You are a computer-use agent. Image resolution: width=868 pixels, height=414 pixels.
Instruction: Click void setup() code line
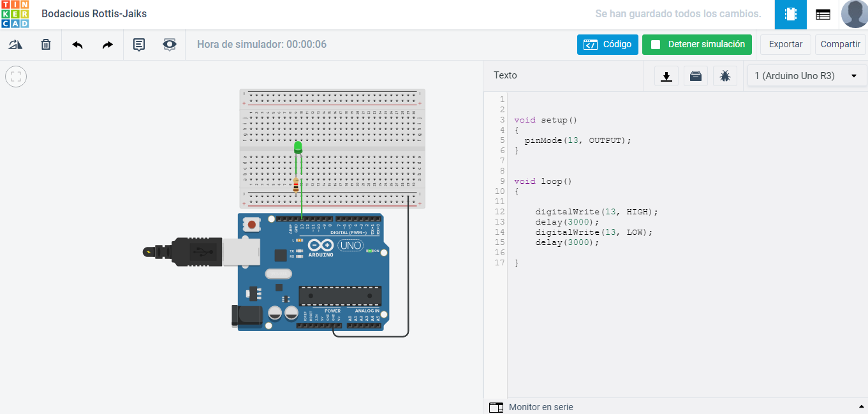[545, 120]
